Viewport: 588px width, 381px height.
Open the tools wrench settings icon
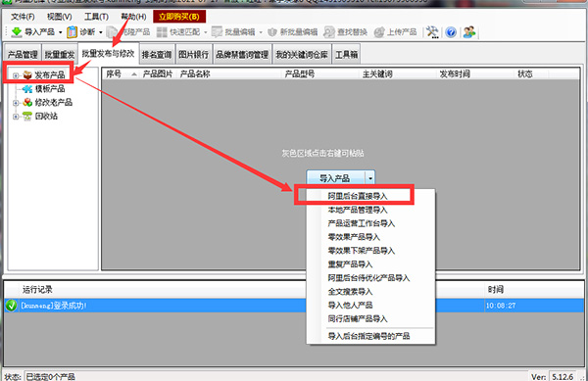click(432, 32)
